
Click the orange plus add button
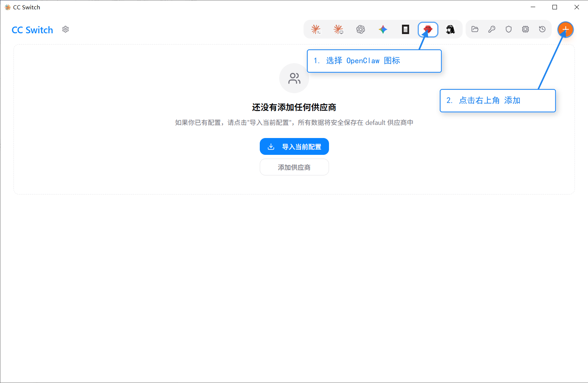click(566, 30)
